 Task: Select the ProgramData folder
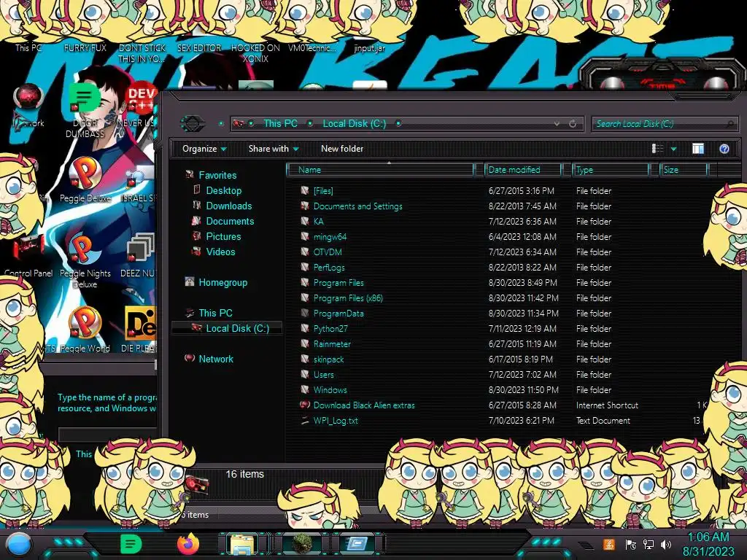tap(338, 314)
